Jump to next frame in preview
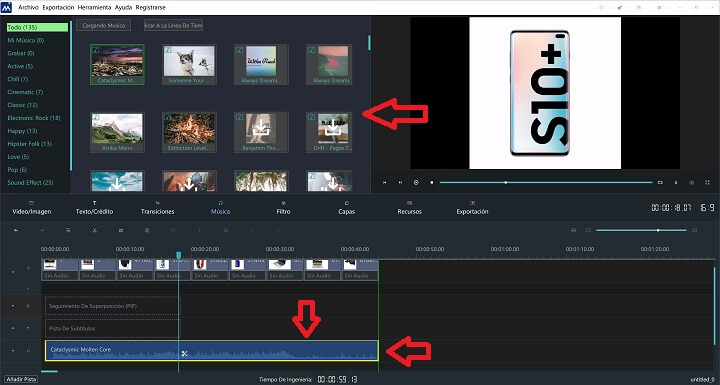Image resolution: width=720 pixels, height=385 pixels. coord(400,182)
